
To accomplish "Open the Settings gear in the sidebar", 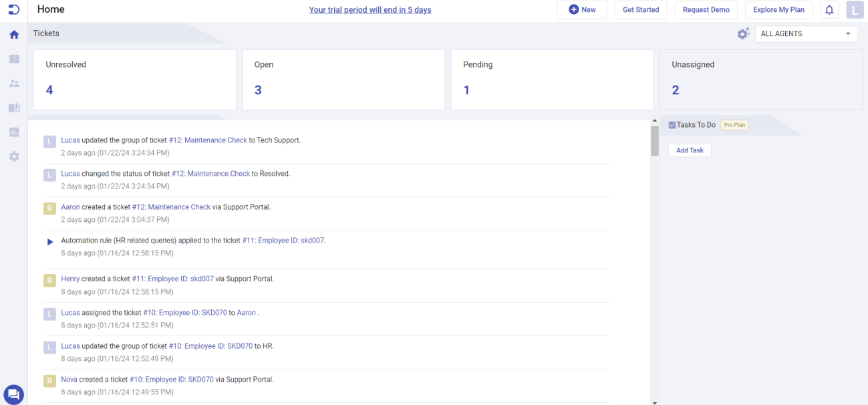I will [14, 156].
